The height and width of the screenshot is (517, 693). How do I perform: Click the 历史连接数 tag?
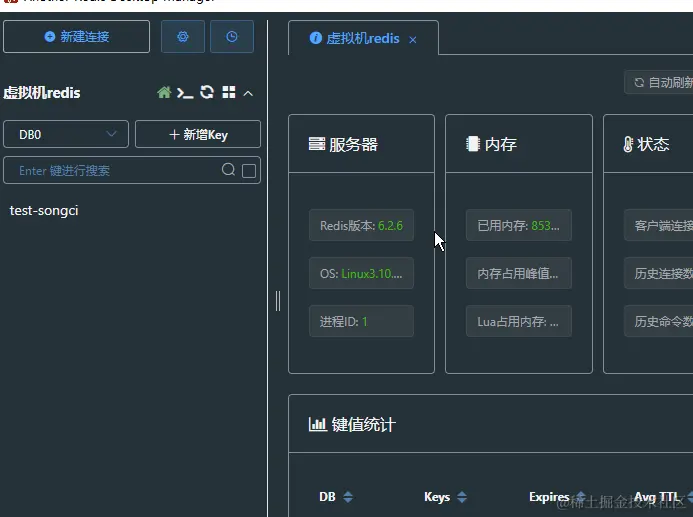pyautogui.click(x=659, y=274)
